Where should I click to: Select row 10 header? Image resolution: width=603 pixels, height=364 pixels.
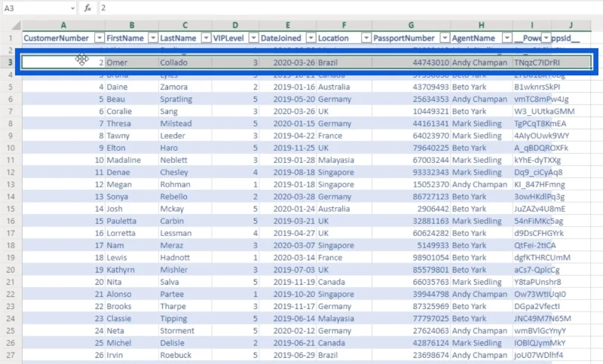(11, 148)
